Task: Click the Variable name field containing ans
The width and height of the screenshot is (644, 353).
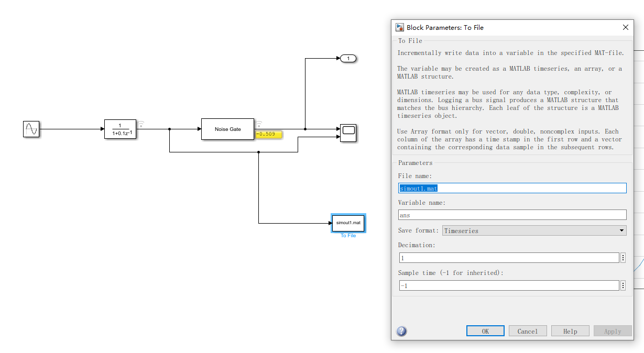Action: (511, 215)
